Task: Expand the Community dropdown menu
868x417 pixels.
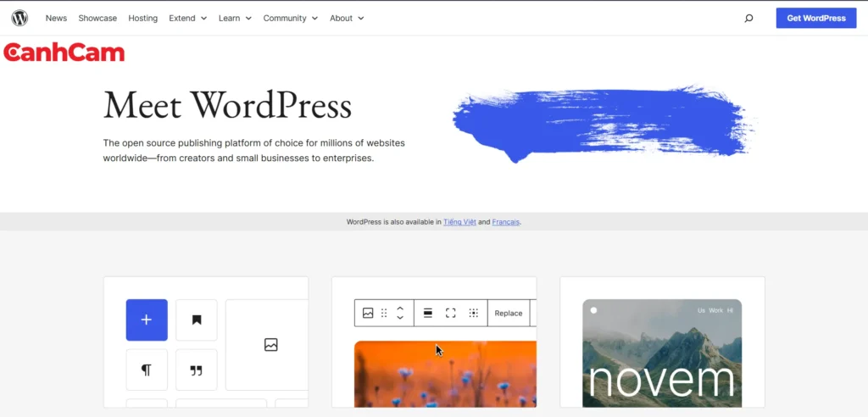Action: tap(291, 19)
